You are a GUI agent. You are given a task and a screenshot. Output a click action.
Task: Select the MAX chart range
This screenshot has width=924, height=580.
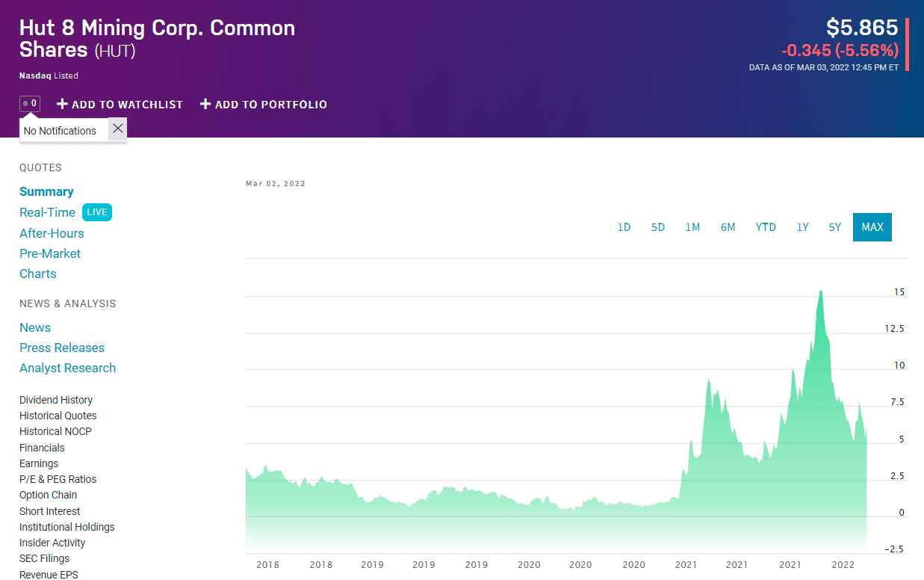click(872, 227)
